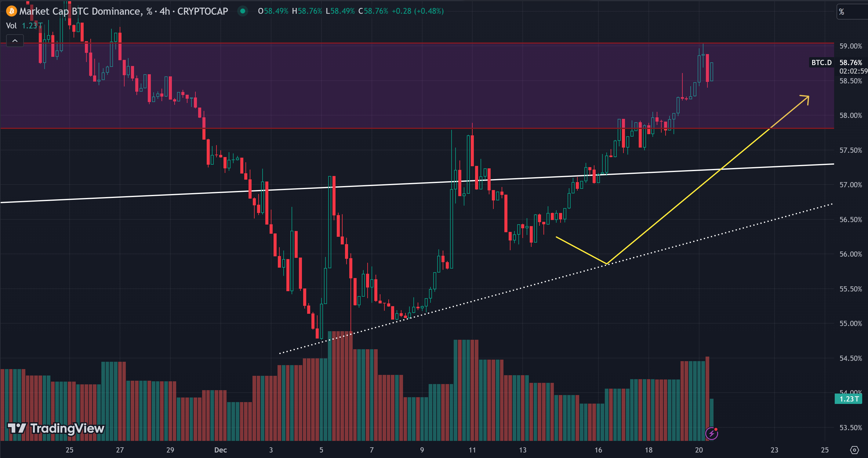
Task: Click the 13 date label on time axis
Action: pos(523,450)
